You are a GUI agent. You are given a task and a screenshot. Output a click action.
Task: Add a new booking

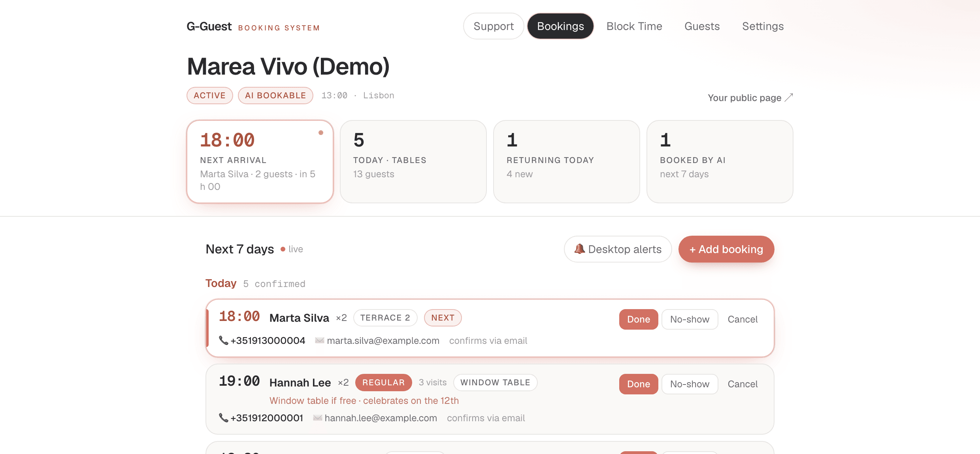tap(726, 249)
